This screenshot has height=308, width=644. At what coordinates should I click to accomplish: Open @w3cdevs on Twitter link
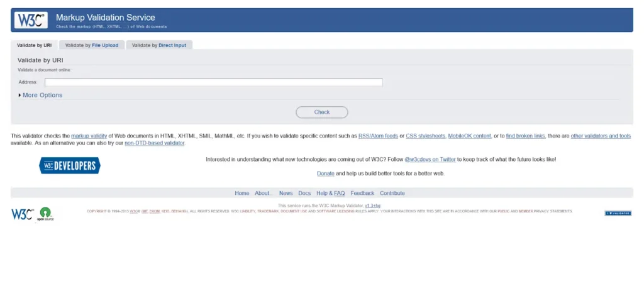[x=430, y=160]
